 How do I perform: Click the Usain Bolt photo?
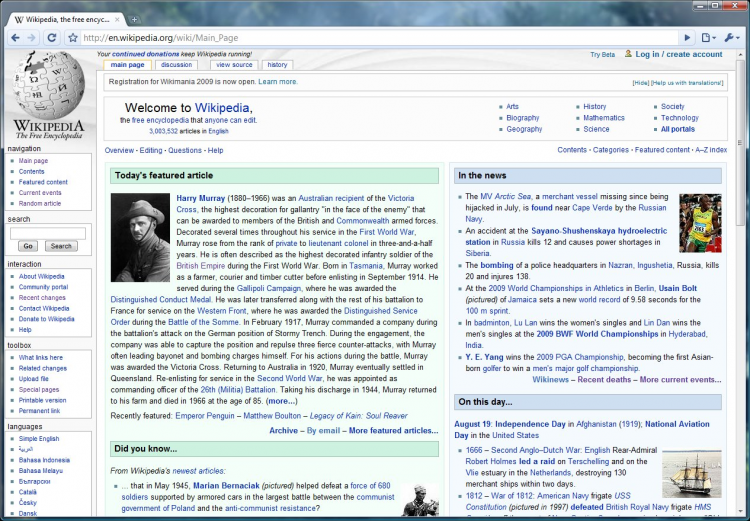coord(700,223)
